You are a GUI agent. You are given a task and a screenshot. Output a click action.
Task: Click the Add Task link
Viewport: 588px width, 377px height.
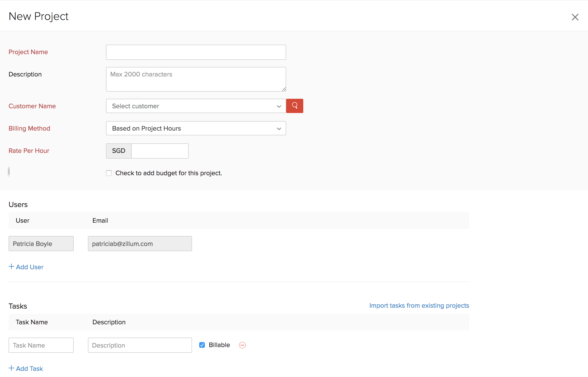pyautogui.click(x=29, y=368)
